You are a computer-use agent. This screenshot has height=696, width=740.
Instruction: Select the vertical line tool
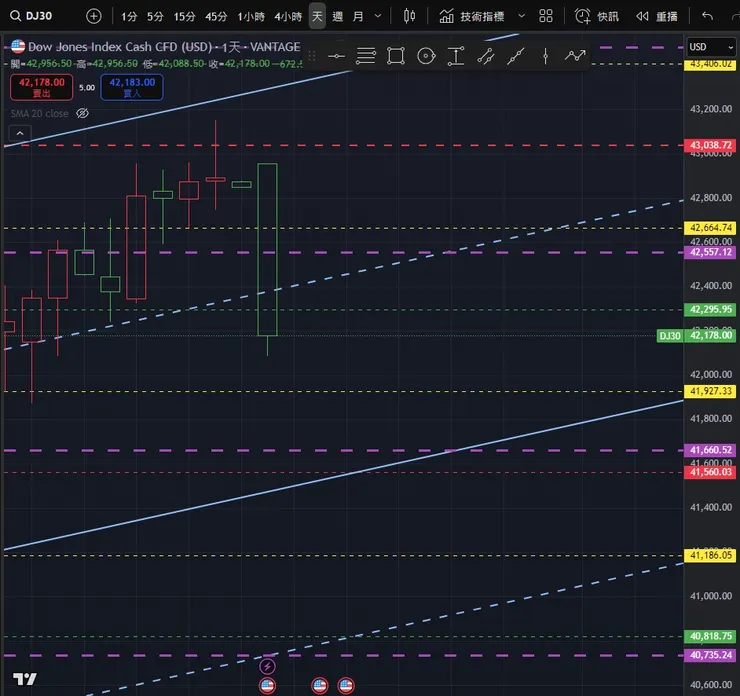[546, 56]
